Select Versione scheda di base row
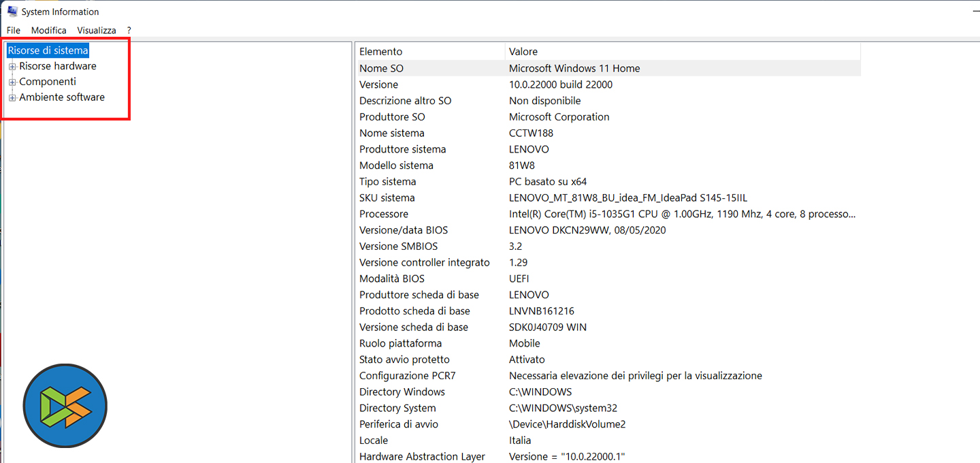This screenshot has width=980, height=463. coord(608,327)
